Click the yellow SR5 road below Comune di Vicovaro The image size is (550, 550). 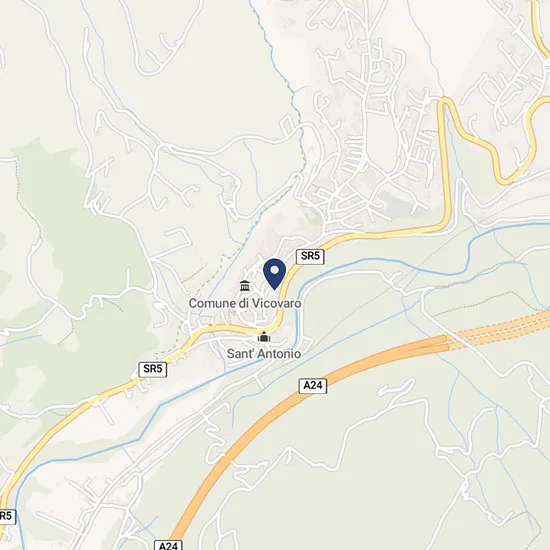239,328
